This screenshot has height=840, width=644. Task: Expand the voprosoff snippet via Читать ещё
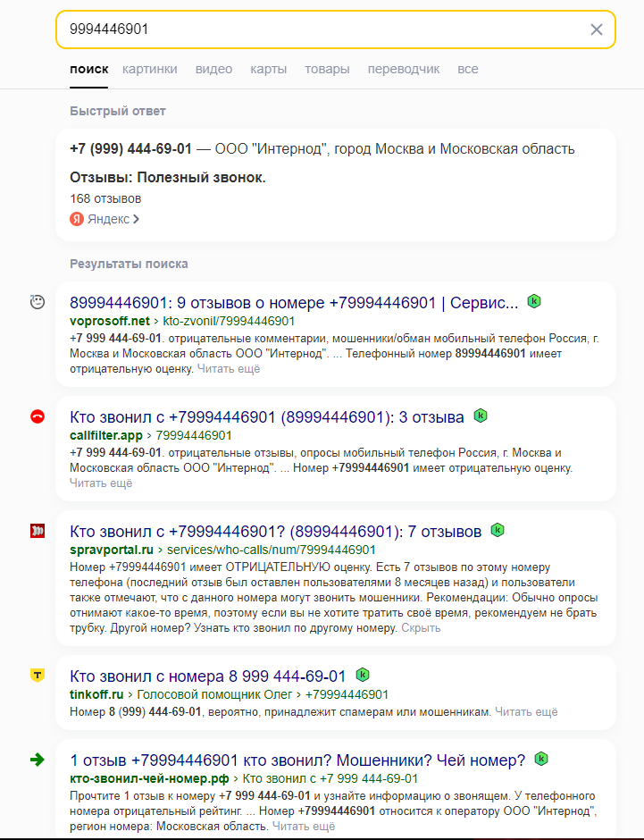point(229,369)
